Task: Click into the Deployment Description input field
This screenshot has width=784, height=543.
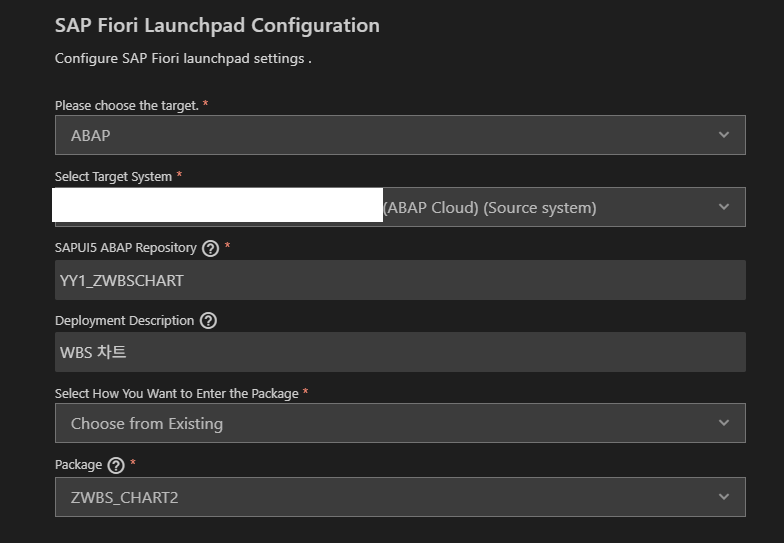Action: 400,352
